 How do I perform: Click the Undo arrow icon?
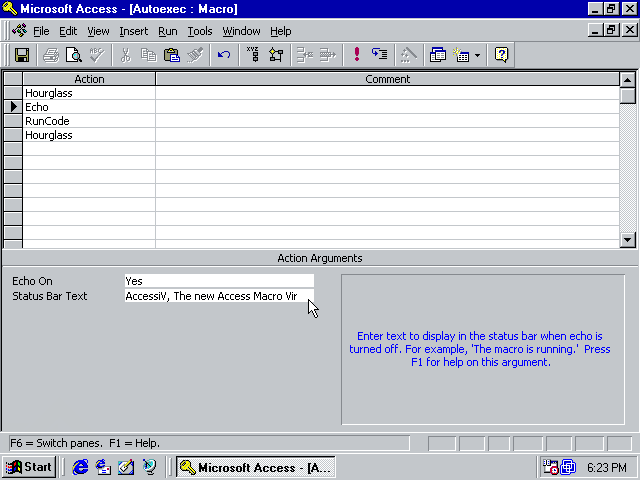(x=224, y=55)
